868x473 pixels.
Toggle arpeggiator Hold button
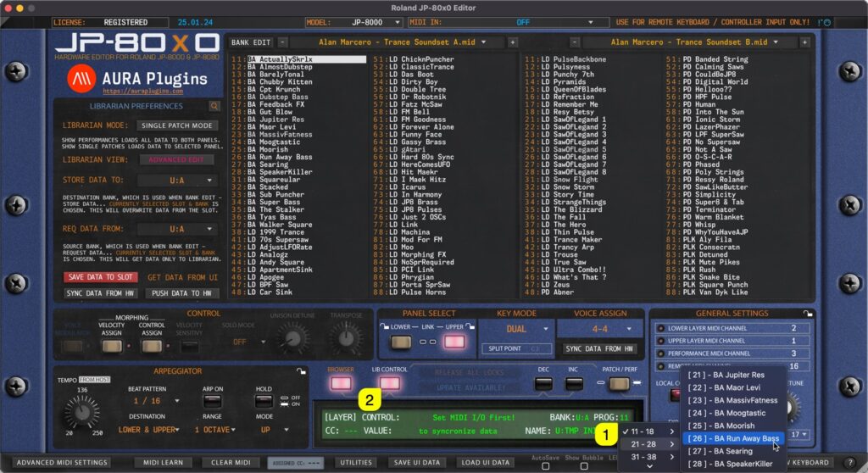264,400
